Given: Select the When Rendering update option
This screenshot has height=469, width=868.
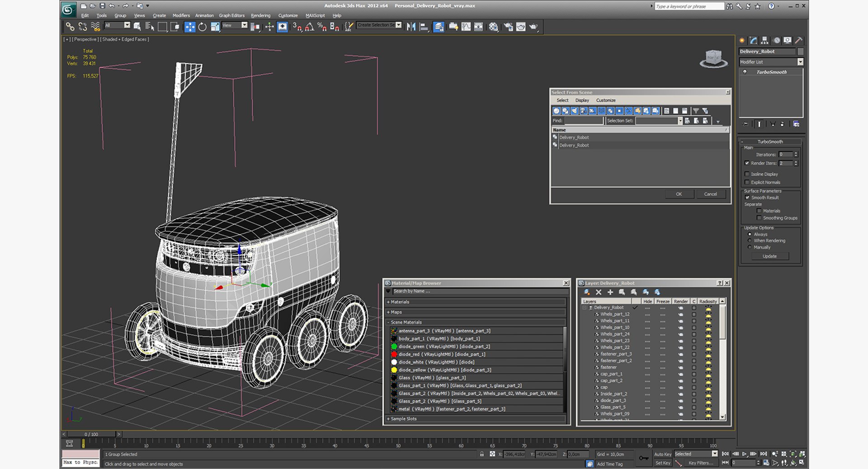Looking at the screenshot, I should pos(750,240).
